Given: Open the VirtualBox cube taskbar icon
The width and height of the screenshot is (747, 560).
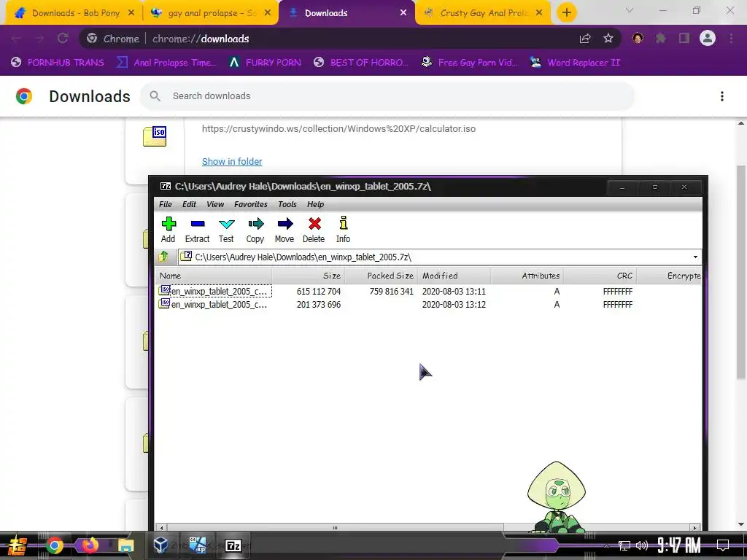Looking at the screenshot, I should click(161, 545).
